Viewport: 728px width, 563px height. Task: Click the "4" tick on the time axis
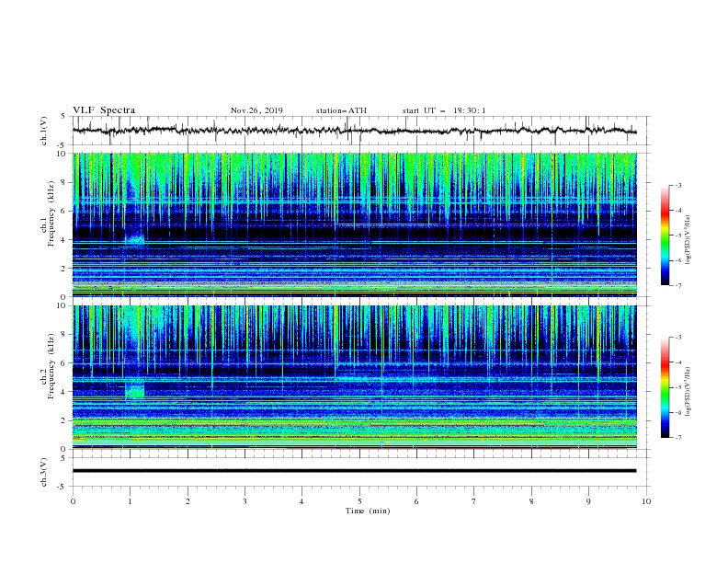pyautogui.click(x=301, y=501)
